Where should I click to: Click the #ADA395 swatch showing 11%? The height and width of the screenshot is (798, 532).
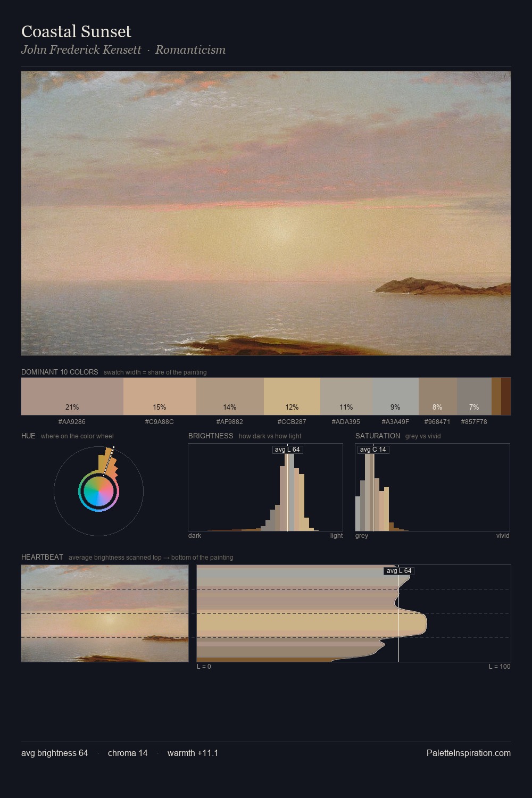(346, 396)
